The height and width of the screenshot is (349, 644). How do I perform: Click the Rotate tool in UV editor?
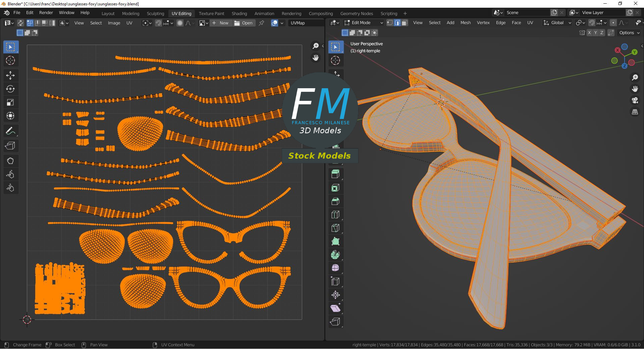[10, 89]
